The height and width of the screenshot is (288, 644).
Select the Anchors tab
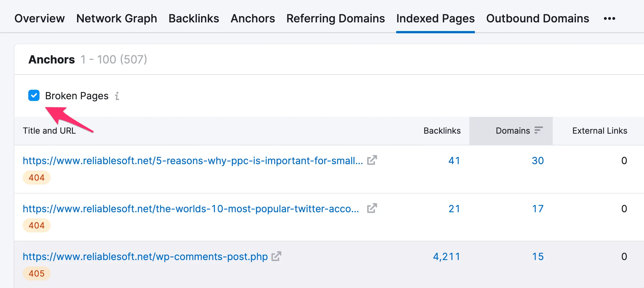click(253, 18)
